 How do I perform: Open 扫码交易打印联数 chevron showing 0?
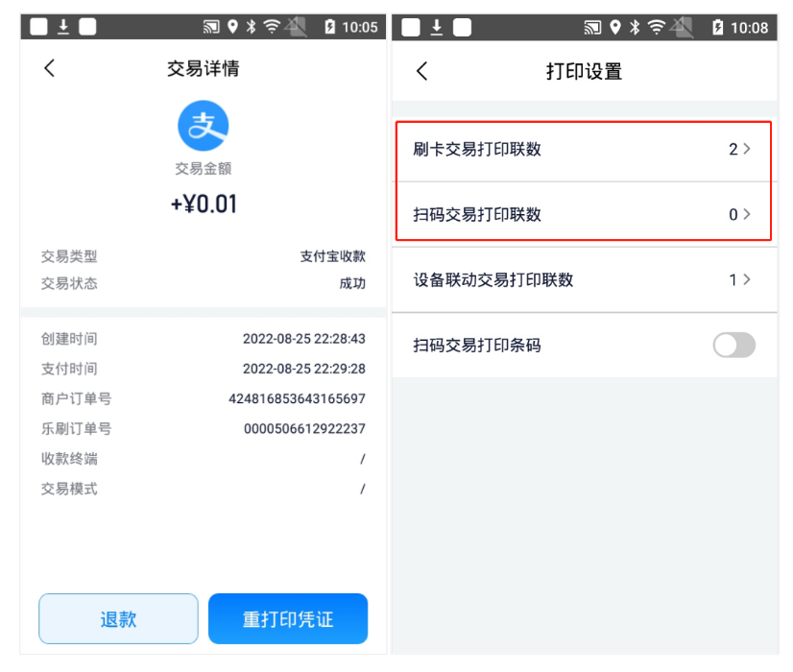click(747, 214)
